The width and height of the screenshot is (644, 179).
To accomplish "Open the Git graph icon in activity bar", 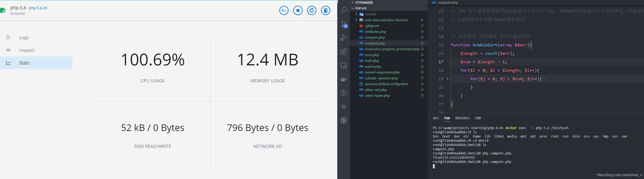I will [x=344, y=93].
